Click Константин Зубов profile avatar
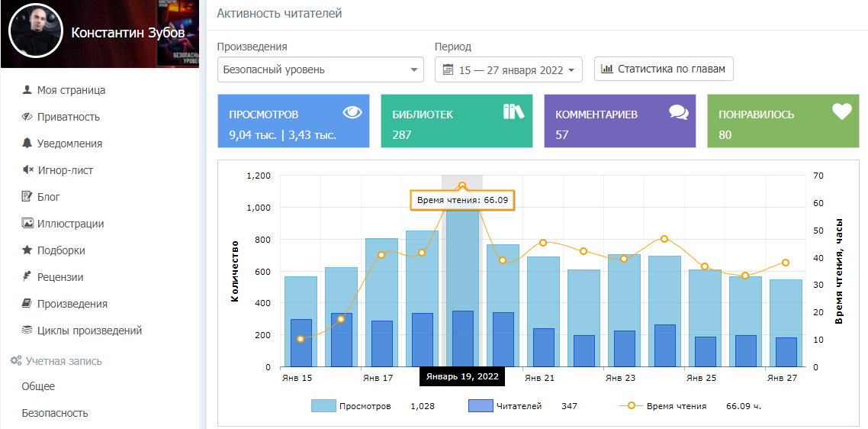868x429 pixels. (x=34, y=33)
